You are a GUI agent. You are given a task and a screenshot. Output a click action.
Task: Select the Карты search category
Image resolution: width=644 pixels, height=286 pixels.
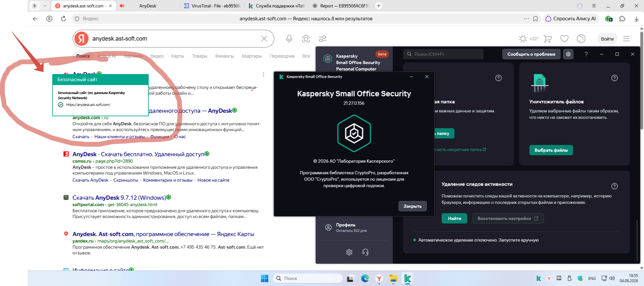point(177,56)
